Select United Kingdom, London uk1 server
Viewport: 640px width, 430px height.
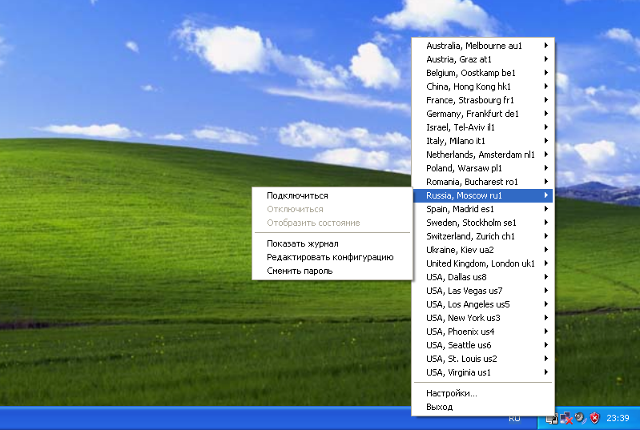pos(483,264)
